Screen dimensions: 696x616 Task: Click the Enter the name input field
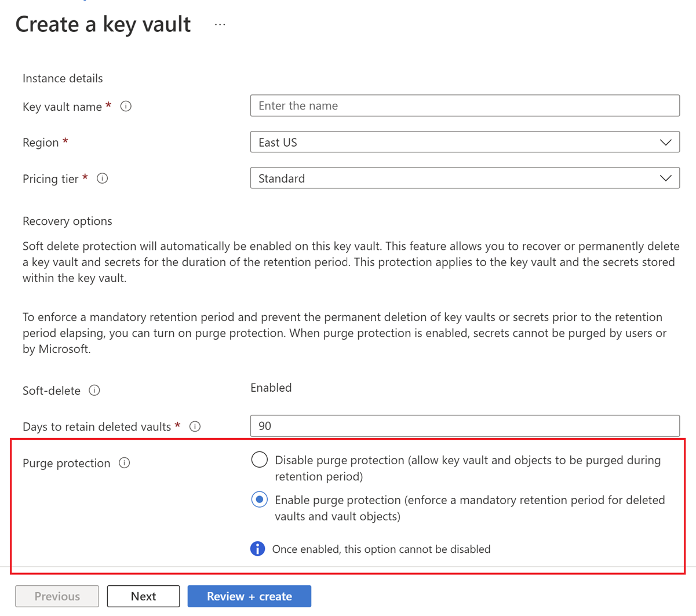[464, 105]
